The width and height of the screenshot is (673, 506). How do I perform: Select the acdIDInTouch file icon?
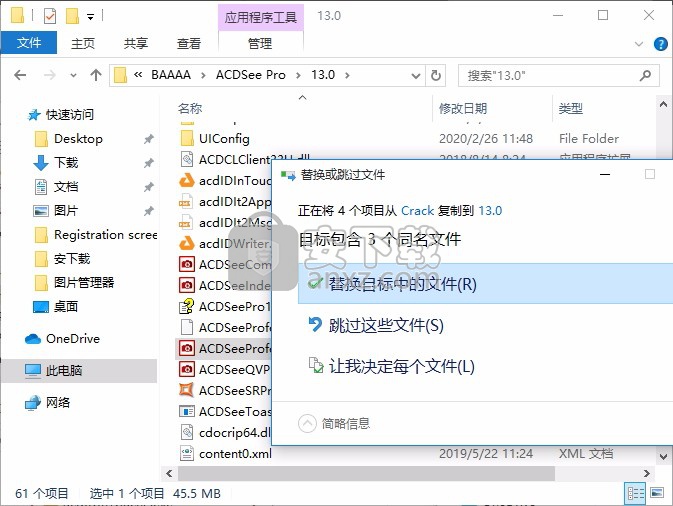187,181
